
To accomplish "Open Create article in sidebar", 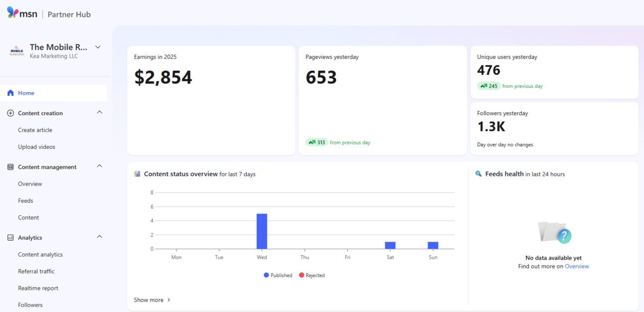I will coord(35,130).
